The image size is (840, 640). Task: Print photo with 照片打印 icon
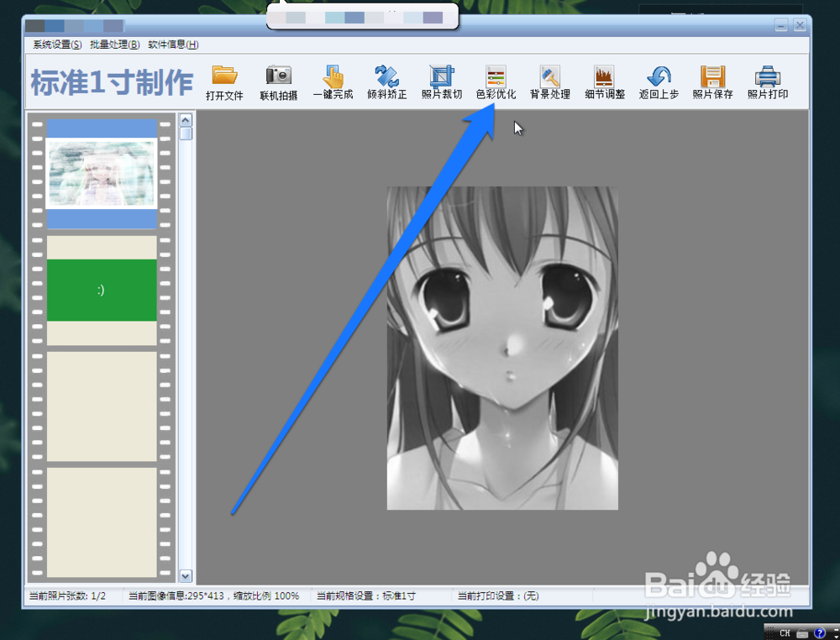(x=768, y=82)
